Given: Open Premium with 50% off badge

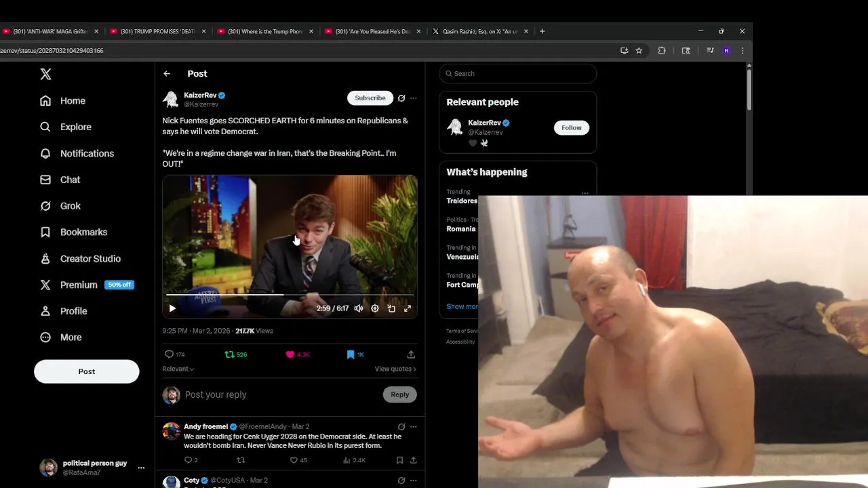Looking at the screenshot, I should [87, 285].
